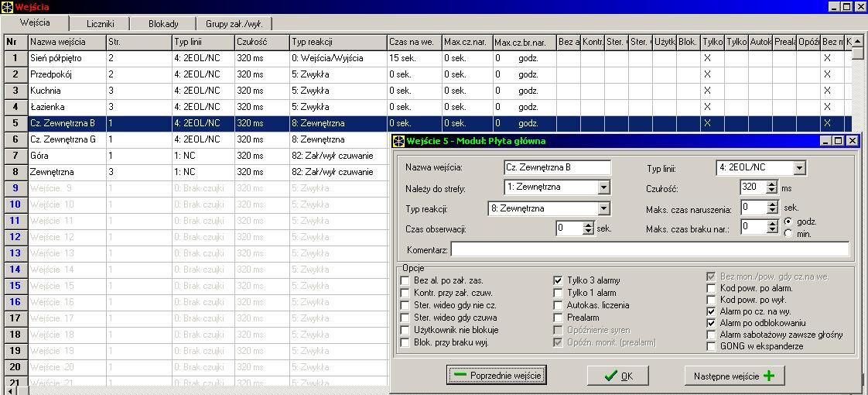
Task: Uncheck Alarm po odblokowaniu
Action: pyautogui.click(x=711, y=323)
